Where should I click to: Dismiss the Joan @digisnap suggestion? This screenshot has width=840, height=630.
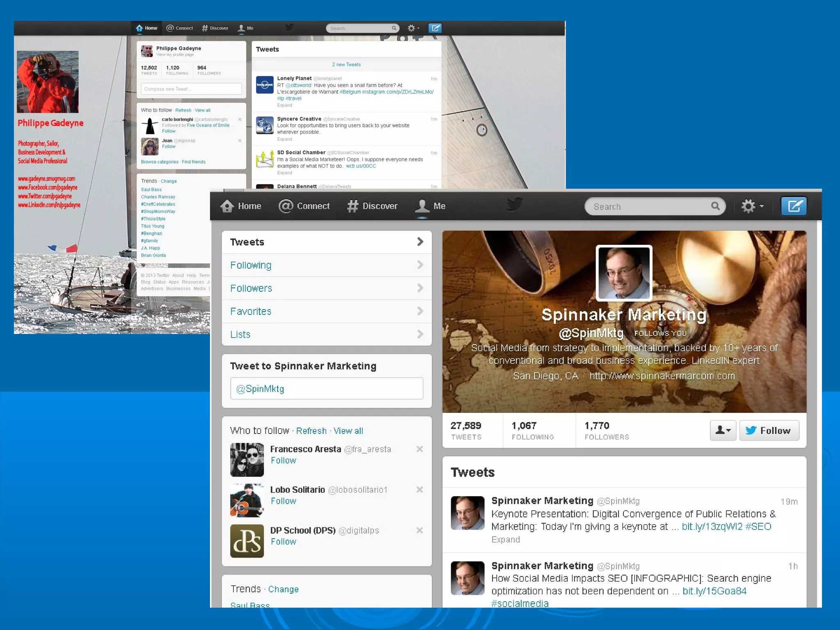point(240,141)
